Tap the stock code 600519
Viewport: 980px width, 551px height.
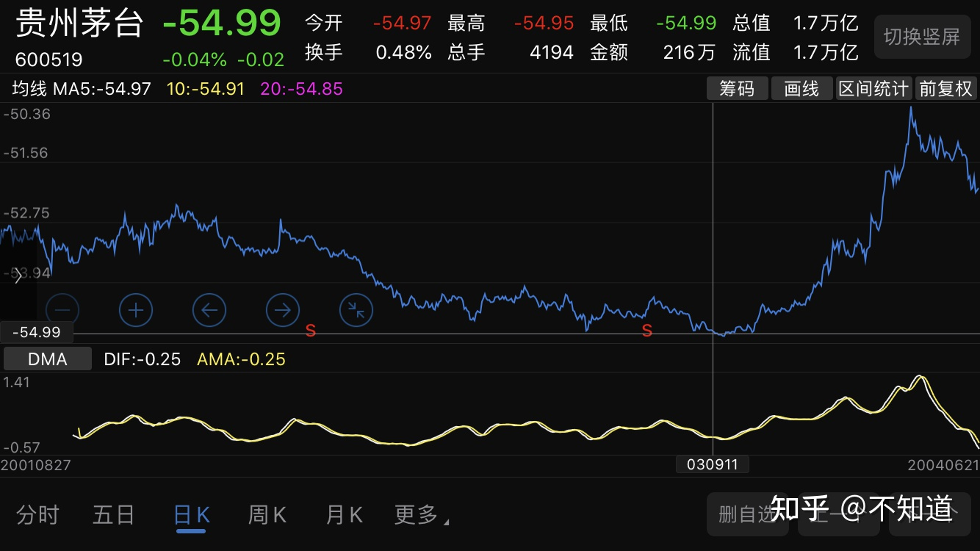tap(49, 60)
